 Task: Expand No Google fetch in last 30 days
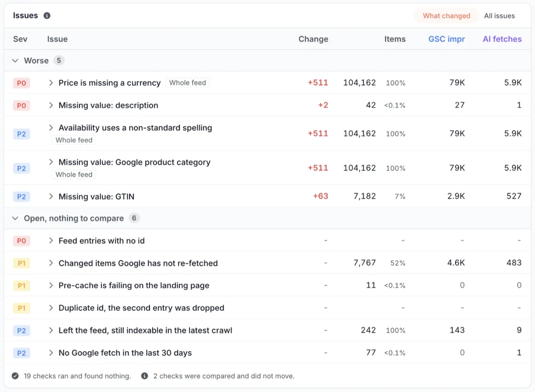[x=51, y=353]
